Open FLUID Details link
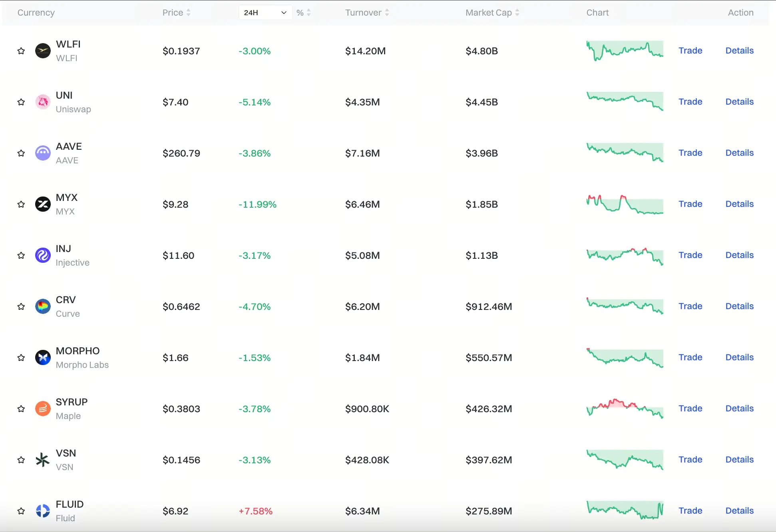This screenshot has width=776, height=532. click(740, 511)
